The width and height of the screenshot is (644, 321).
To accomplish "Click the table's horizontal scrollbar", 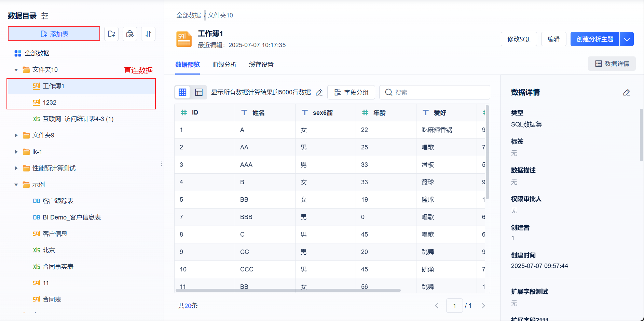I will [288, 291].
